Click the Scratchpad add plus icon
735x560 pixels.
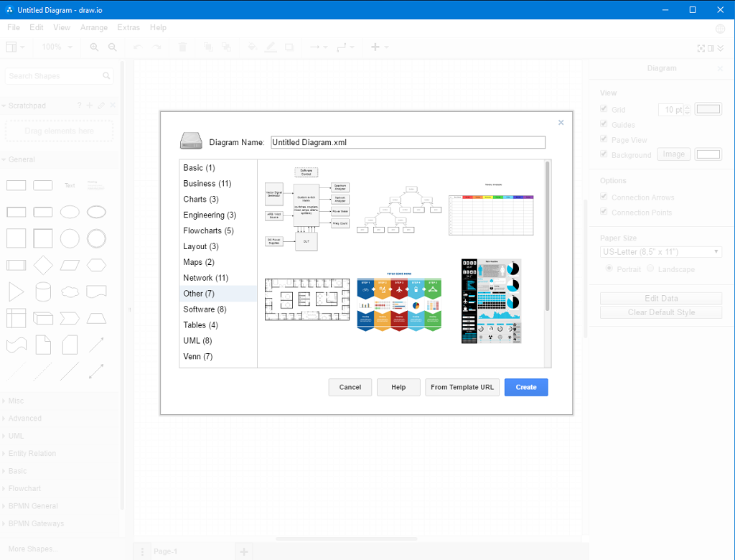click(90, 106)
